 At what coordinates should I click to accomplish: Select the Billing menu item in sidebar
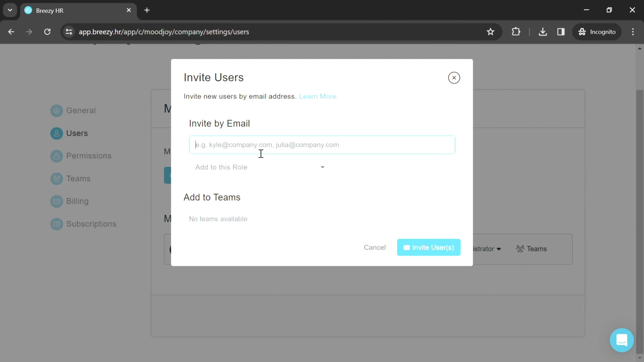(x=77, y=201)
